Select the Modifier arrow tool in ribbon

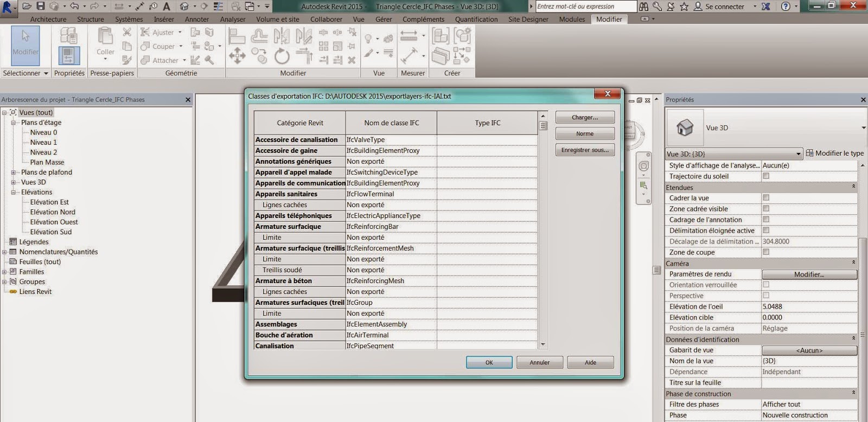pos(25,44)
